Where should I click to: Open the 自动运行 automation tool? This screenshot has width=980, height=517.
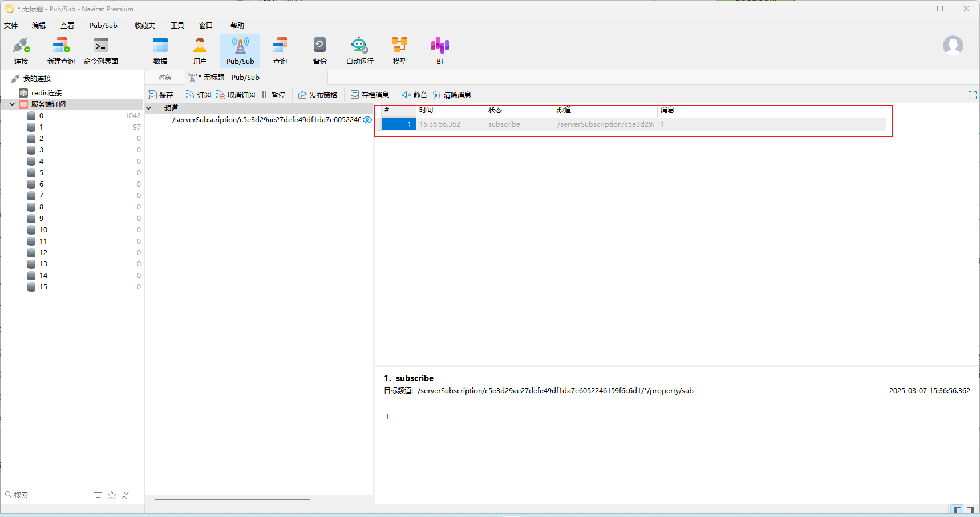point(360,51)
